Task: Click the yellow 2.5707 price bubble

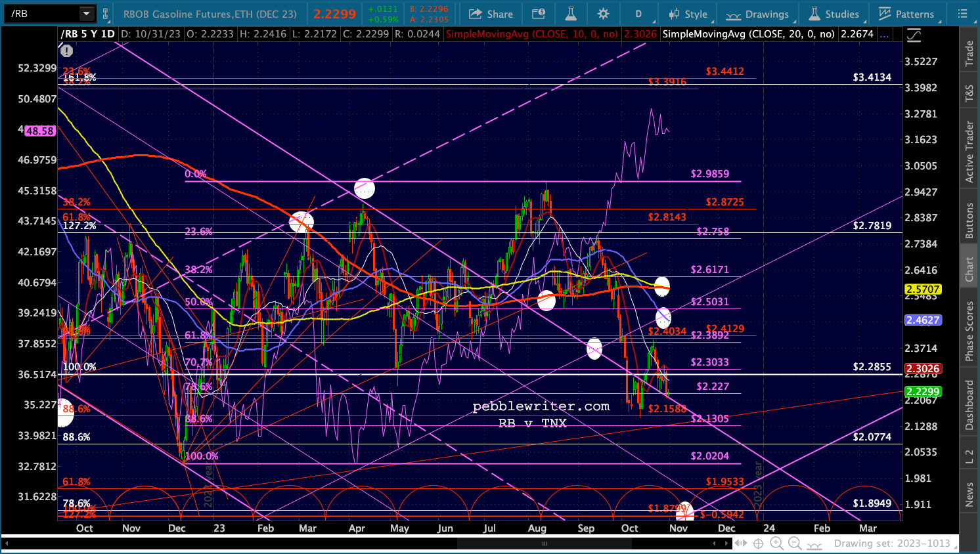Action: [923, 289]
